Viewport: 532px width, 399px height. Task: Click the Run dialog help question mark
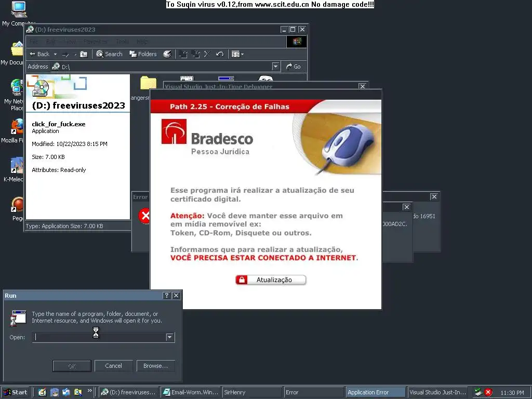pos(166,296)
